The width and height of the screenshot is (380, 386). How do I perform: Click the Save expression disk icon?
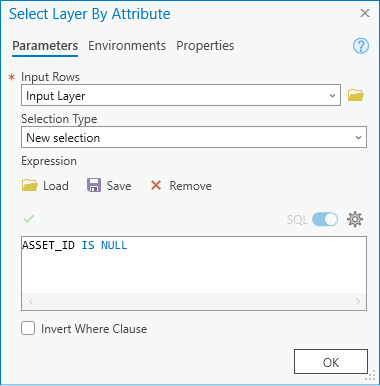94,185
